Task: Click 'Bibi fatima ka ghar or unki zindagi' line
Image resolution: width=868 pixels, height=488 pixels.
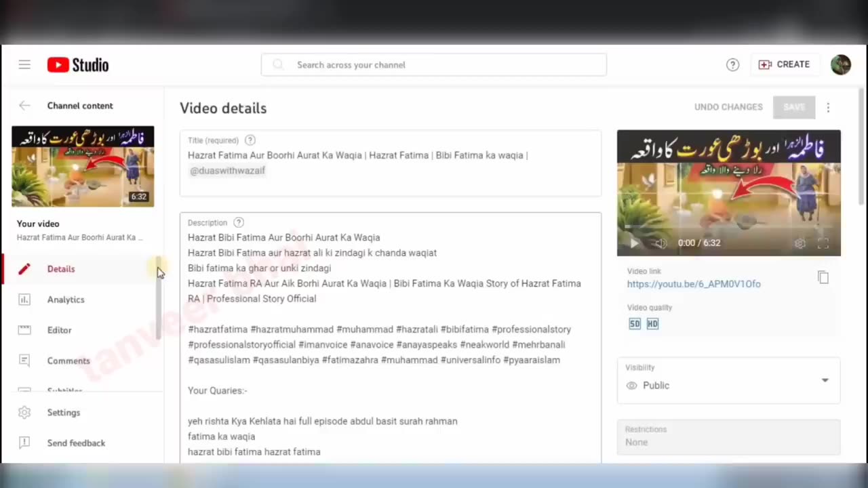Action: 260,268
